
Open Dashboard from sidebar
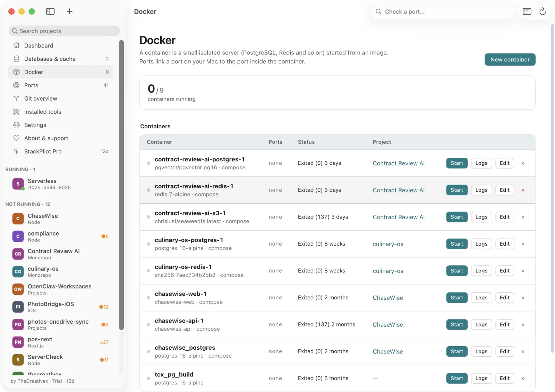point(61,45)
